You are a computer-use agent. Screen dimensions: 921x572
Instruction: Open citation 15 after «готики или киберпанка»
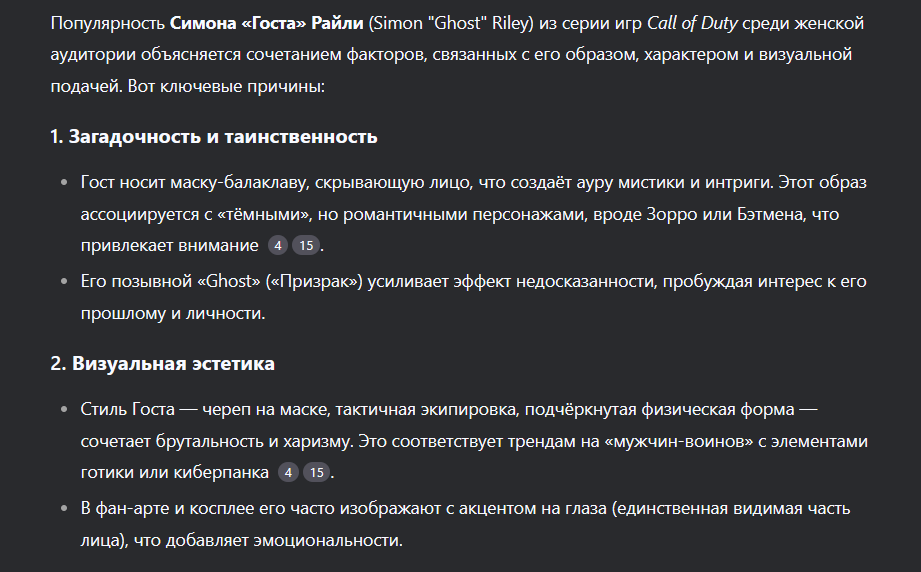point(317,472)
